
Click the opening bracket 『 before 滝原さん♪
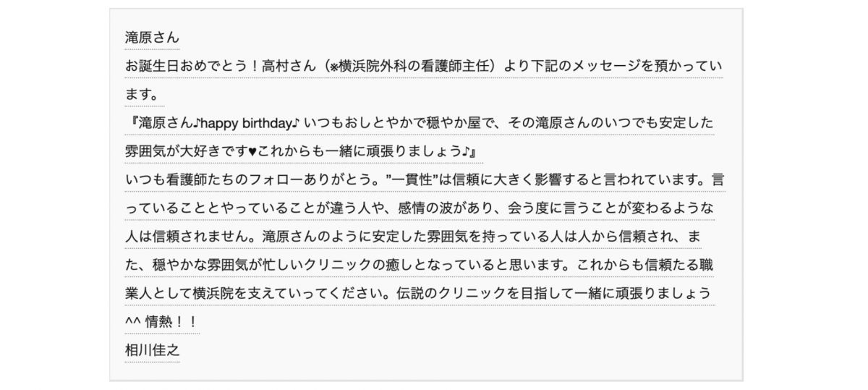click(x=130, y=123)
